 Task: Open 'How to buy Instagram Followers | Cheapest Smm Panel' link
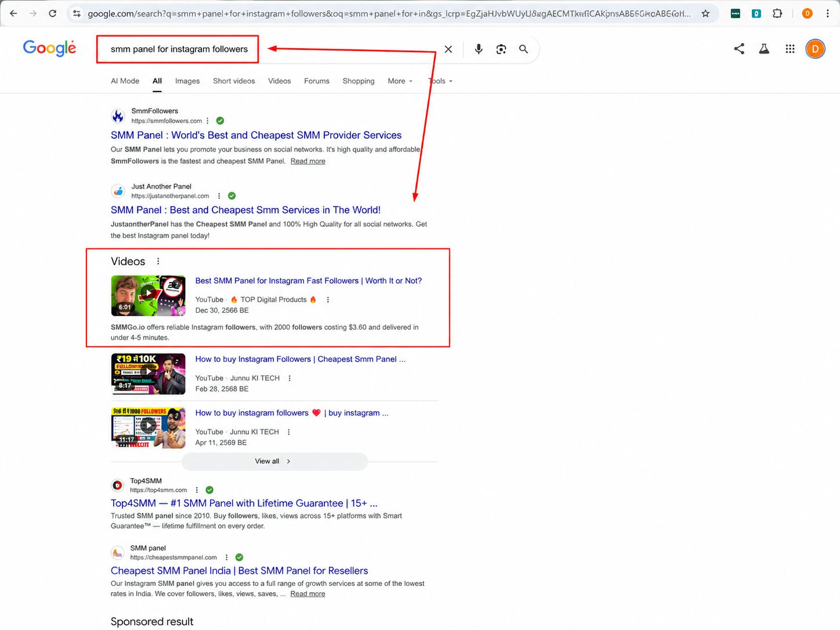coord(300,359)
